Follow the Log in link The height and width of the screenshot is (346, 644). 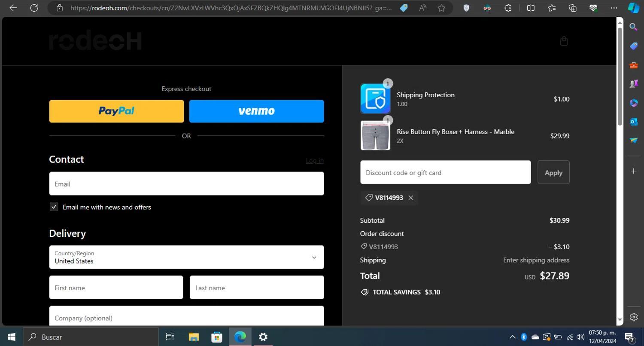tap(315, 161)
